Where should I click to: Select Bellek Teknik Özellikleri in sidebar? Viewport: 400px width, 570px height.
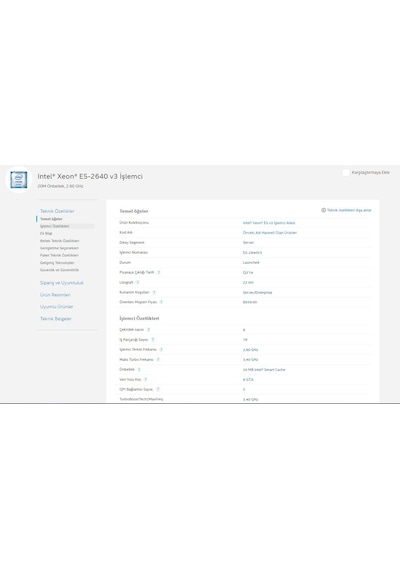tap(60, 241)
